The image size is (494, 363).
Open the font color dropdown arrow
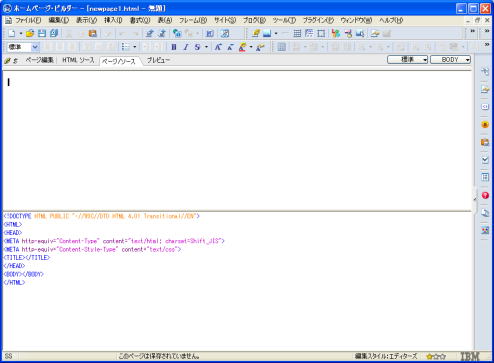(251, 47)
